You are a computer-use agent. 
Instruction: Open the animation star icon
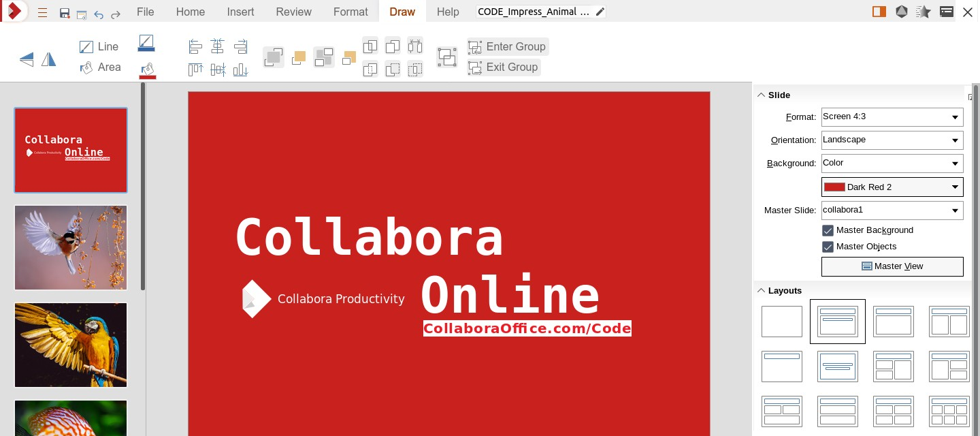924,12
